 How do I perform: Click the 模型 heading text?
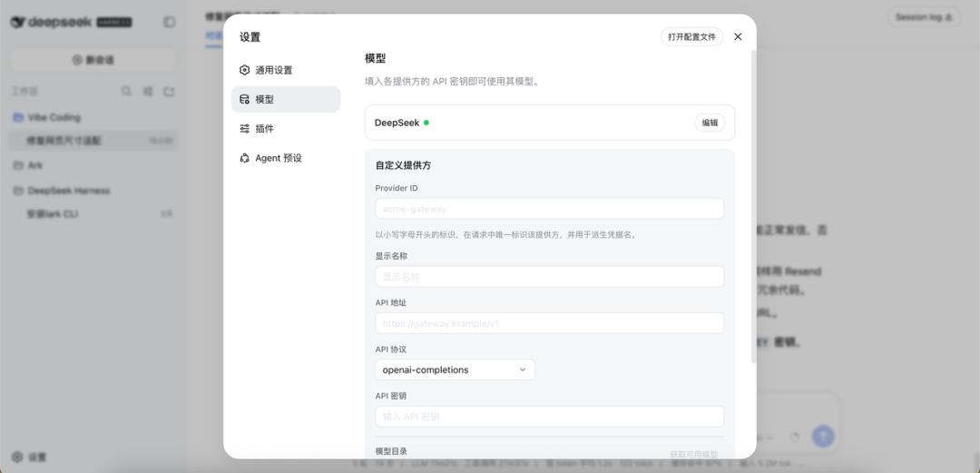tap(375, 59)
